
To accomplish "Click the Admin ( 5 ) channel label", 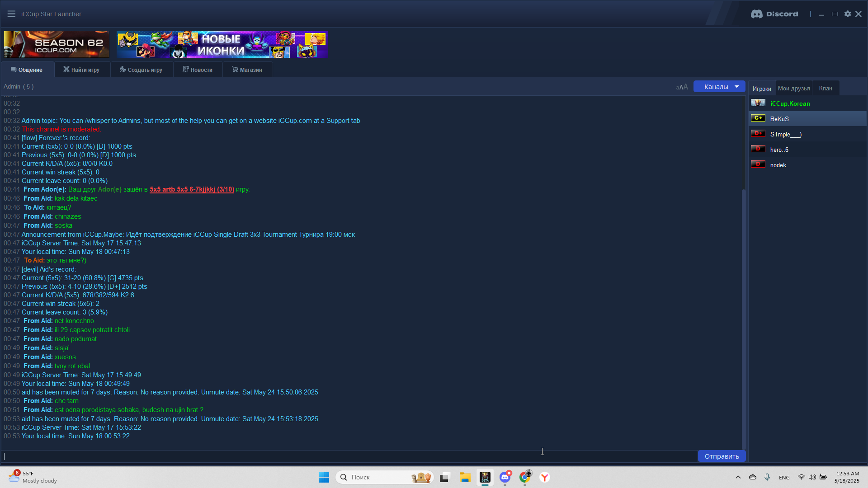I will pyautogui.click(x=19, y=86).
